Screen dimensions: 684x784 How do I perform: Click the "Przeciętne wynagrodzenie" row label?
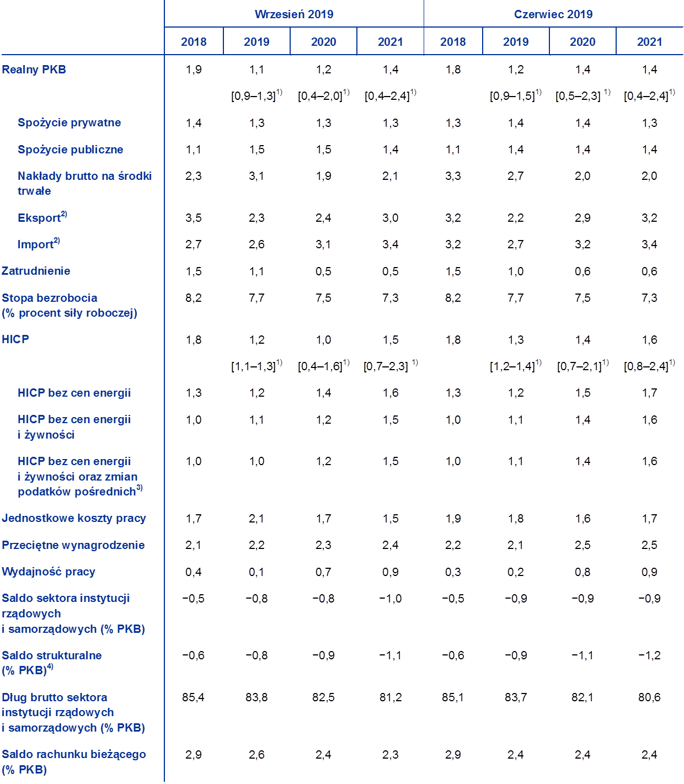[x=73, y=545]
